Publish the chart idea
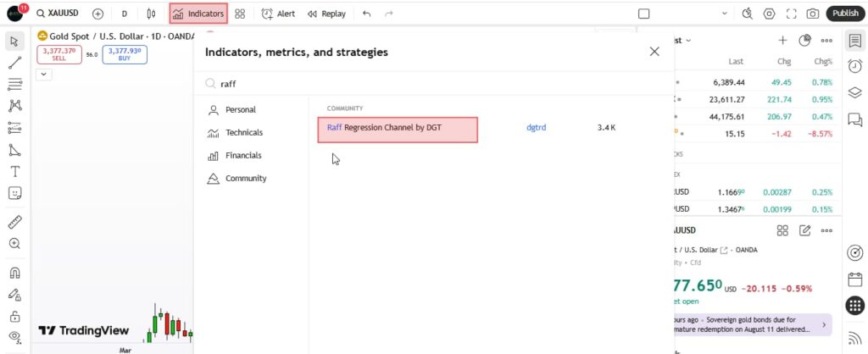Image resolution: width=868 pixels, height=354 pixels. point(845,14)
